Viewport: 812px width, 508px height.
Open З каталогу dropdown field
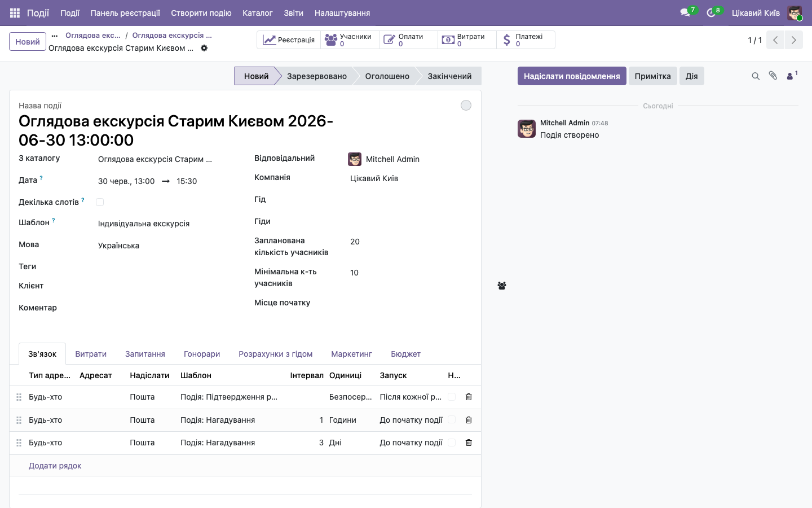click(166, 159)
